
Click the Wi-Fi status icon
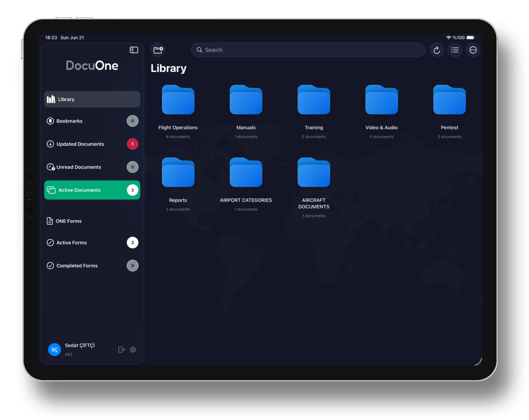pos(448,38)
